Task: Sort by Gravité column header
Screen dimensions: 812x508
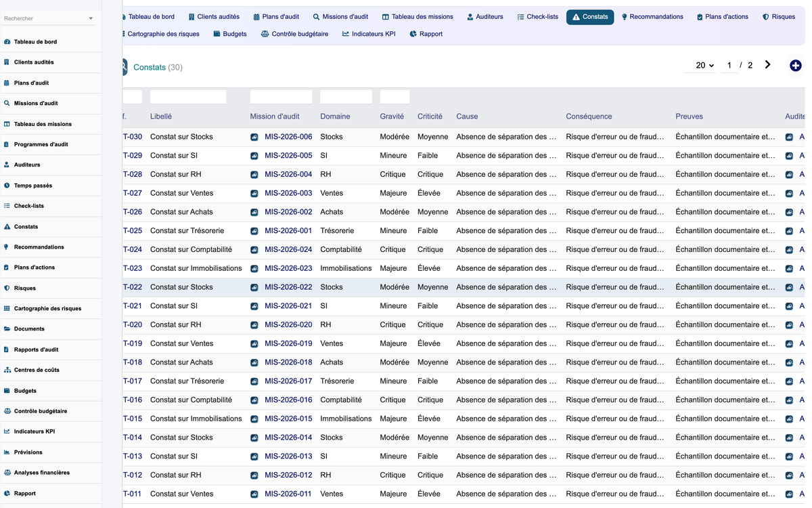Action: (x=392, y=117)
